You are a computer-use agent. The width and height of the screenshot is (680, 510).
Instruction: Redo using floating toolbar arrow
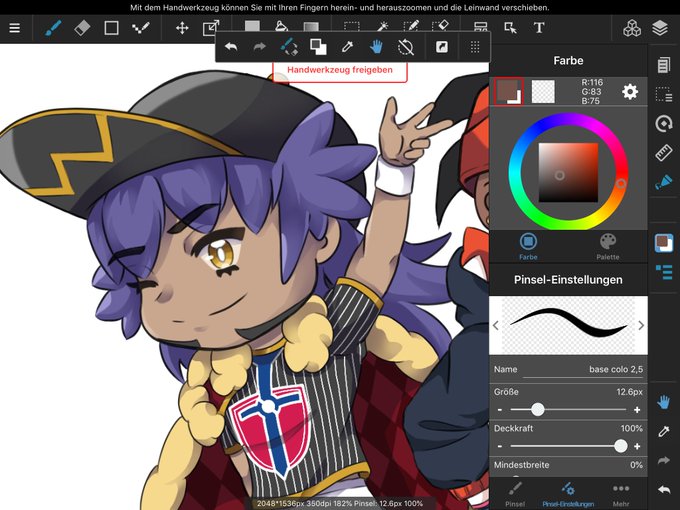click(259, 47)
